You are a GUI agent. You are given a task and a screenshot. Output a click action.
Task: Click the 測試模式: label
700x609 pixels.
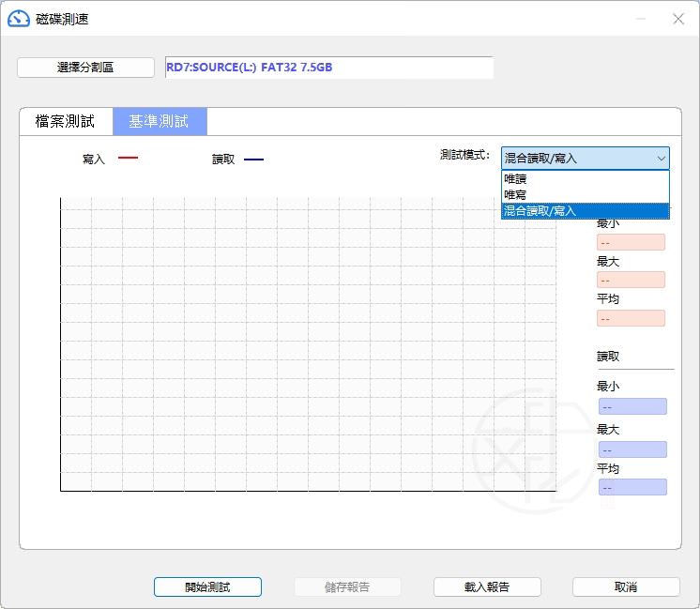pyautogui.click(x=464, y=155)
